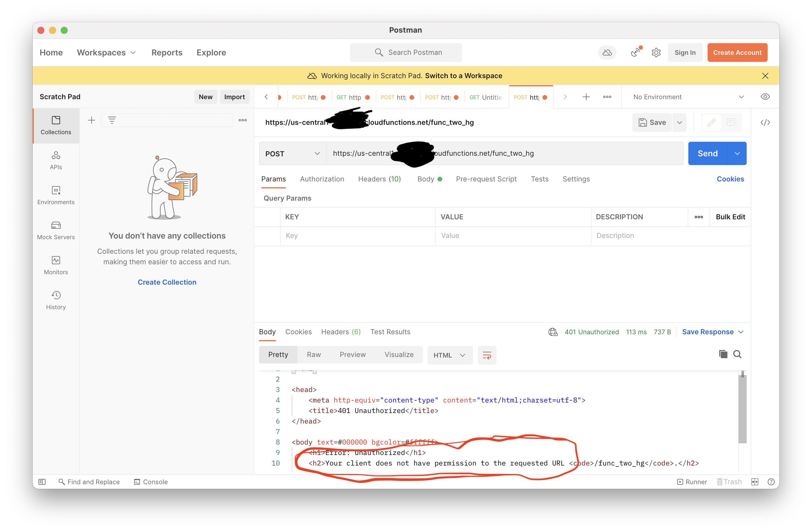
Task: Open the code snippet icon
Action: (765, 123)
